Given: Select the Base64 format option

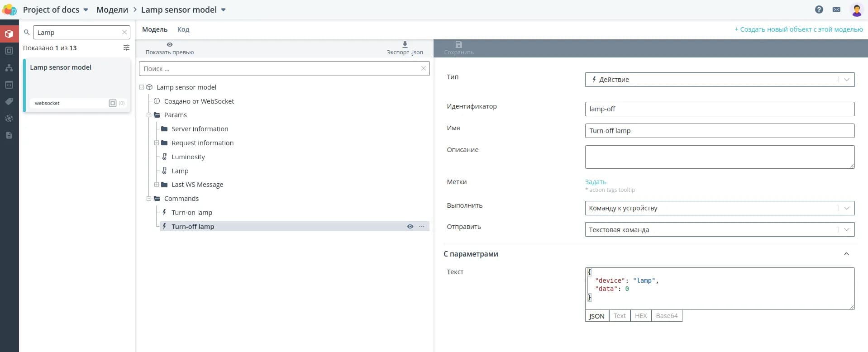Looking at the screenshot, I should click(x=666, y=316).
